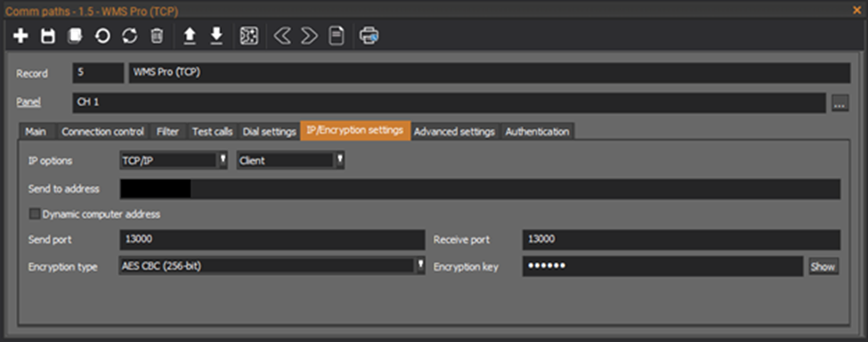
Task: Open the Connection control tab
Action: pyautogui.click(x=103, y=132)
